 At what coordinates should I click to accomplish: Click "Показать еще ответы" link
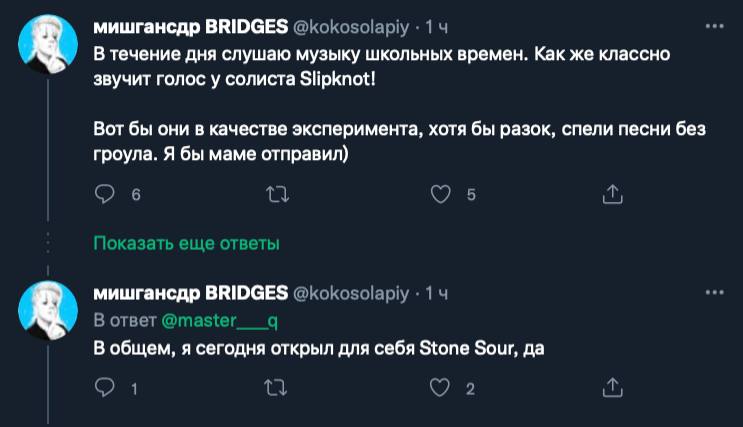[x=186, y=243]
